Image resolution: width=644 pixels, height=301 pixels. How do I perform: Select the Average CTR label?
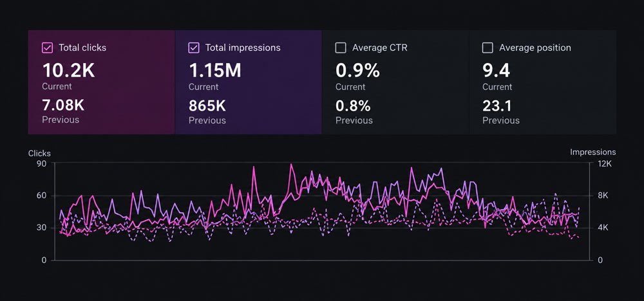pos(380,48)
